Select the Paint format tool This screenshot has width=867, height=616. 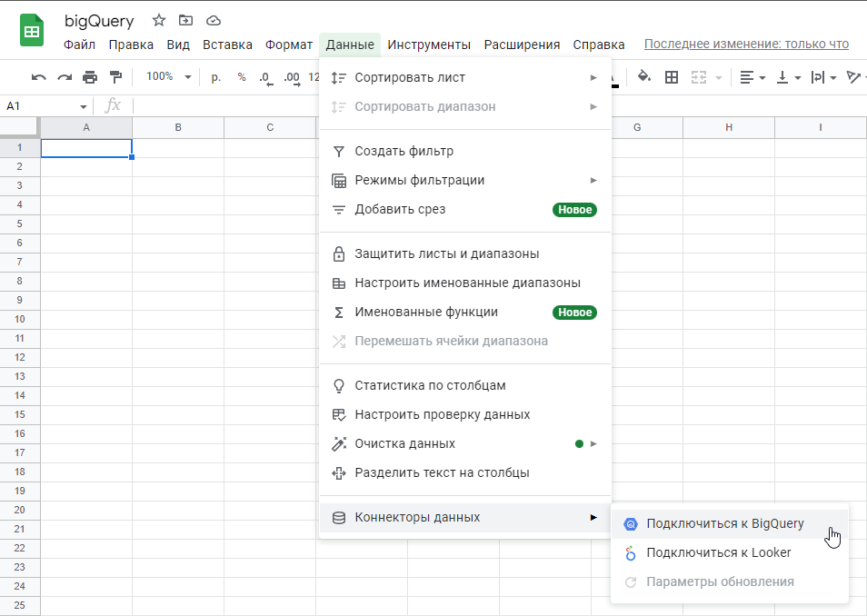tap(115, 77)
